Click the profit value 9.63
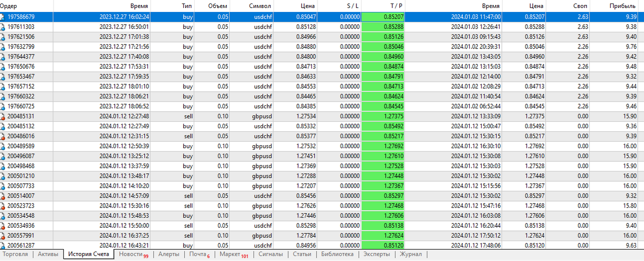Image resolution: width=644 pixels, height=261 pixels. (x=631, y=246)
